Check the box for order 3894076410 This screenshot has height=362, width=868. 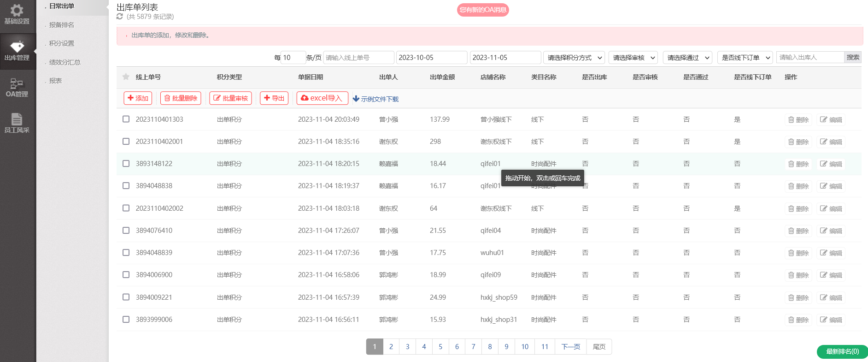(126, 230)
